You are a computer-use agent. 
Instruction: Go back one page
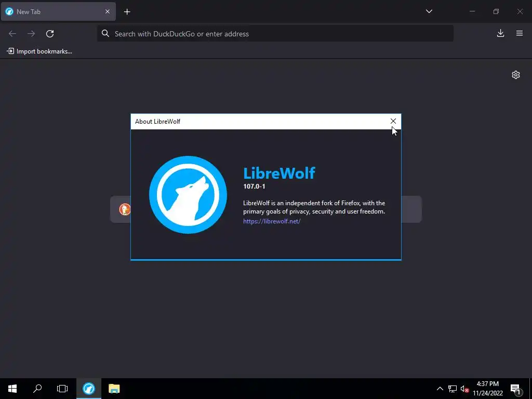(12, 34)
